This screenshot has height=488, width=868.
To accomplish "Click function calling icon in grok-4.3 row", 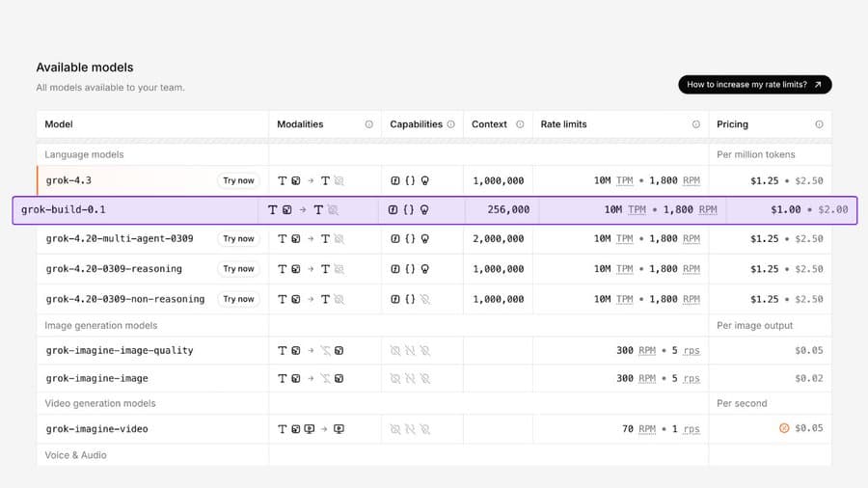I will (x=395, y=181).
